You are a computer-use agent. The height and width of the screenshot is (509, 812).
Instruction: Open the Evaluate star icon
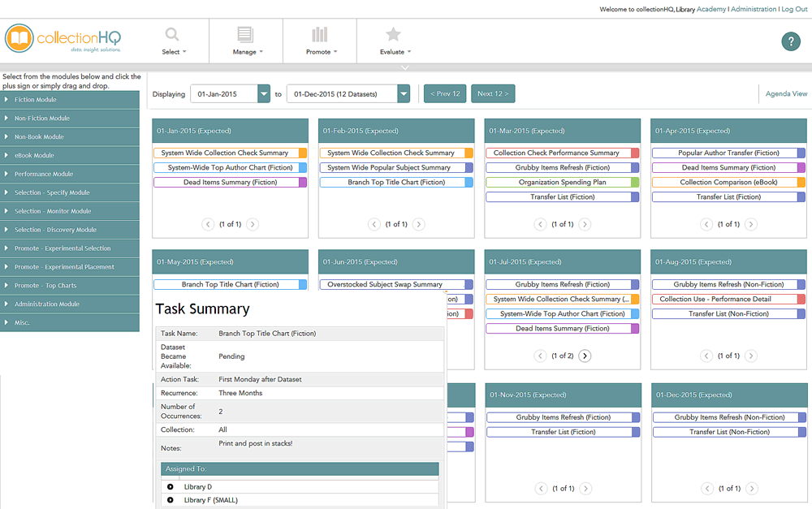pos(393,35)
